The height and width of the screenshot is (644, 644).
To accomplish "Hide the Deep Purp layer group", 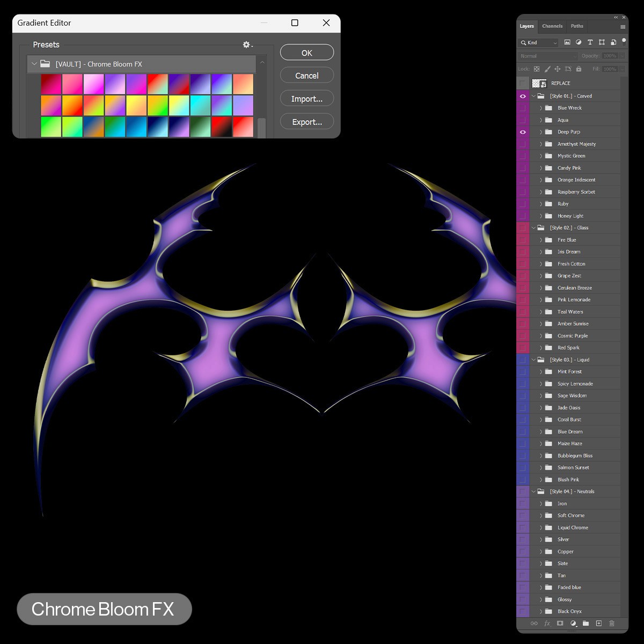I will (x=523, y=132).
